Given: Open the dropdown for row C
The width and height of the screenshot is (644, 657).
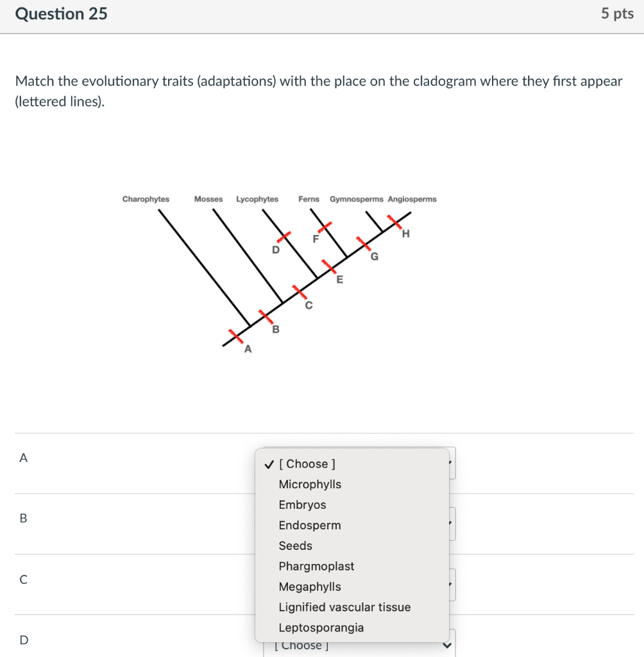Looking at the screenshot, I should coord(451,584).
